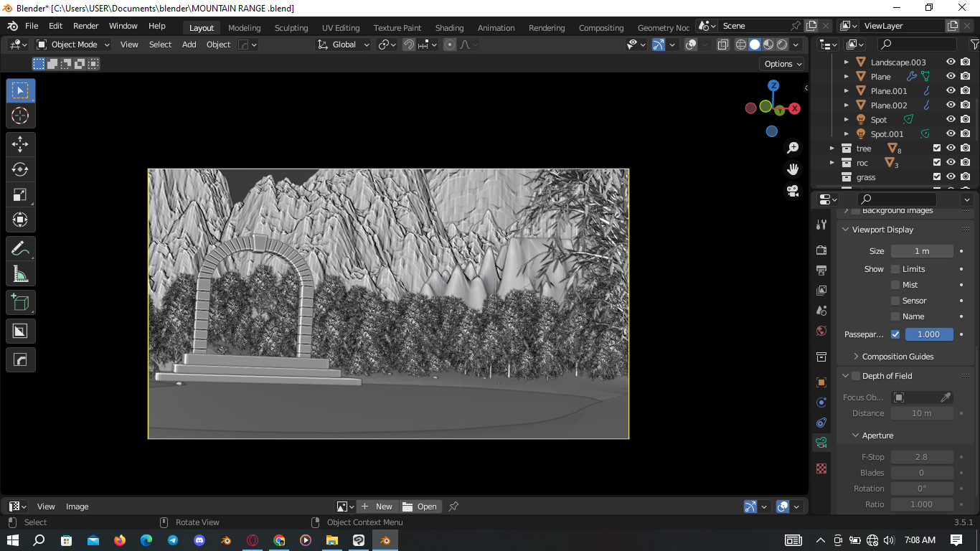Enable the Limits checkbox
Image resolution: width=980 pixels, height=551 pixels.
tap(895, 269)
